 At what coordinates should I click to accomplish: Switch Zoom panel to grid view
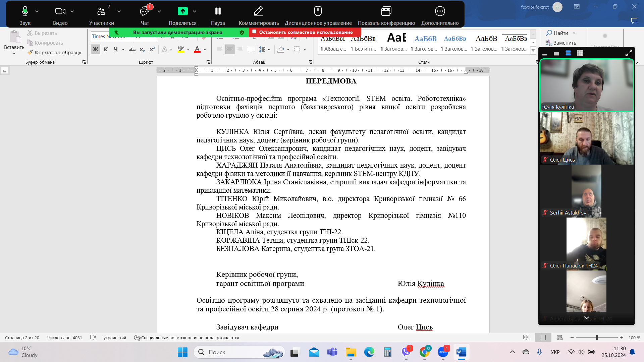click(580, 53)
